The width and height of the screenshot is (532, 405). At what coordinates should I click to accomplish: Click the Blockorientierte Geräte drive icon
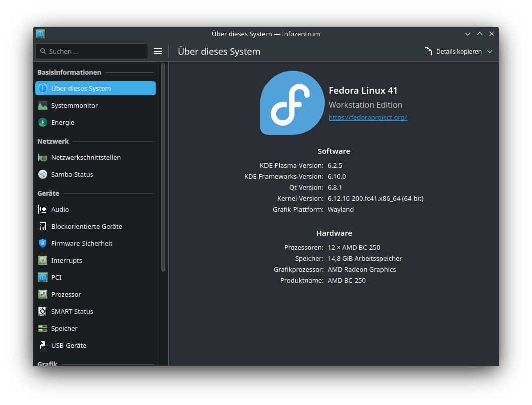43,227
